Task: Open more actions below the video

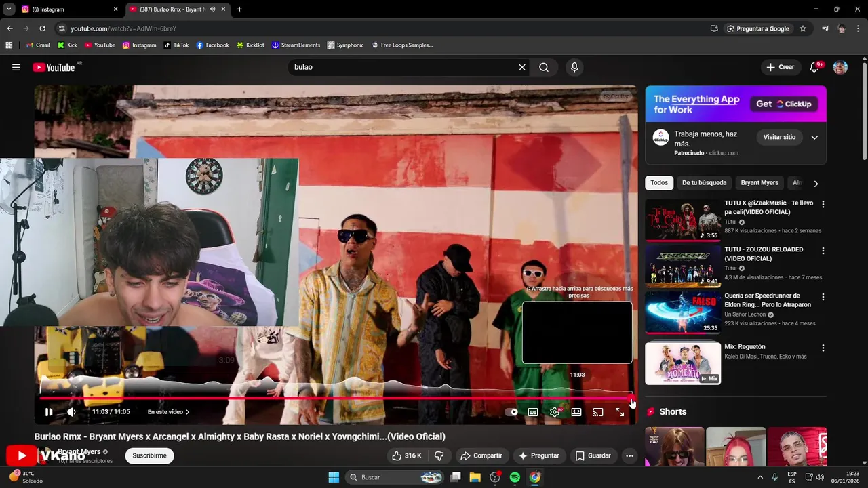Action: pos(629,455)
